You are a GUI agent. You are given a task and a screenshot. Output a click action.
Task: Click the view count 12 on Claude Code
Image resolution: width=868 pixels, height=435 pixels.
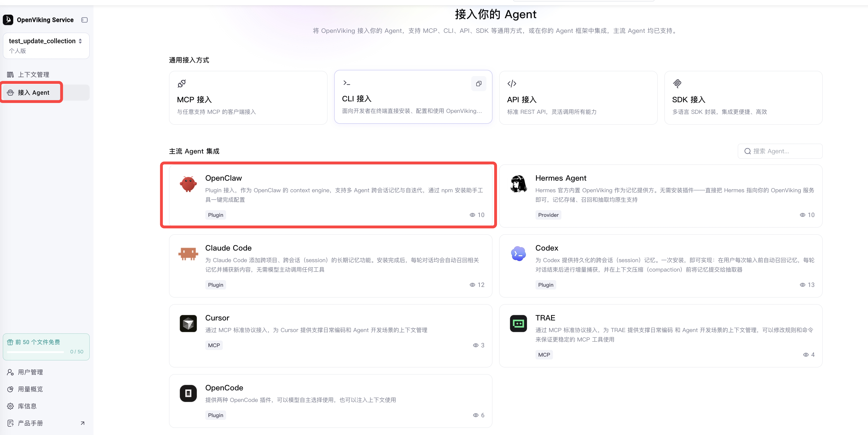coord(481,285)
